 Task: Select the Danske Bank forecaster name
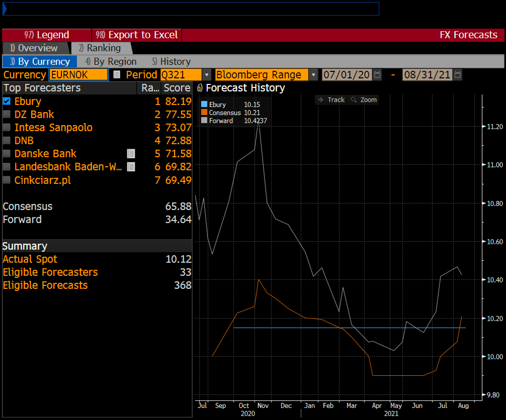[45, 153]
